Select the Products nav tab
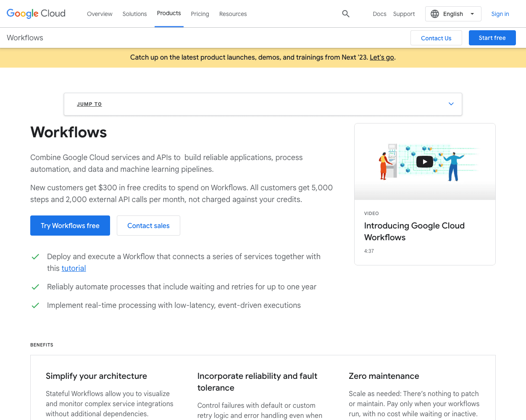Screen dimensions: 526x420 click(169, 13)
